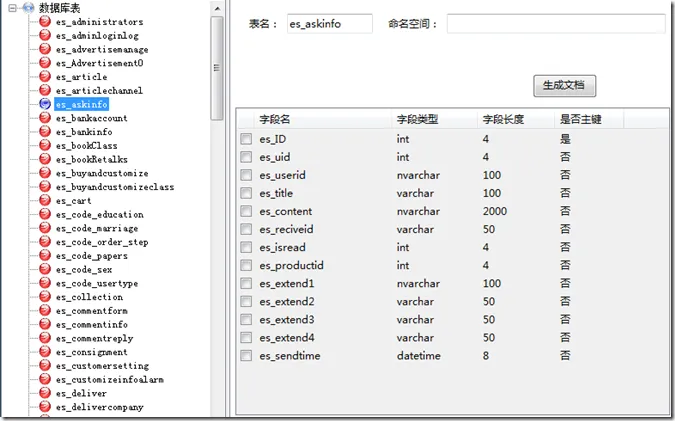This screenshot has width=675, height=421.
Task: Click the icon beside es_bookClass
Action: pos(45,145)
